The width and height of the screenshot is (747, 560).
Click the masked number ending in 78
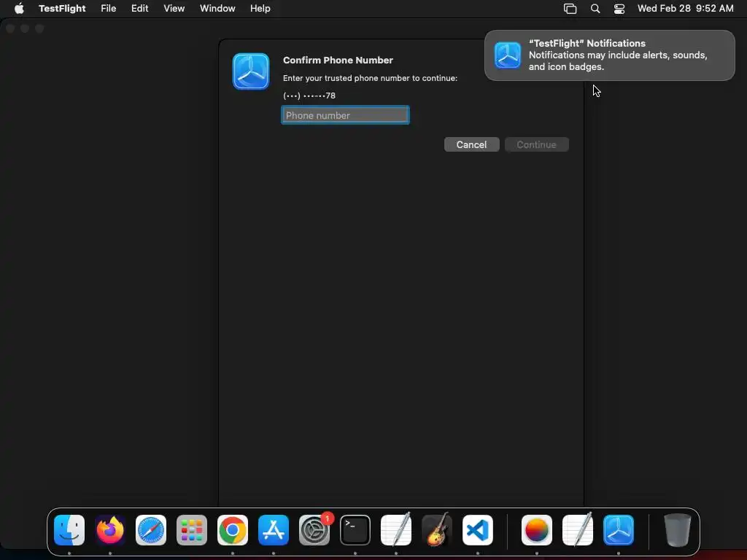click(x=309, y=96)
